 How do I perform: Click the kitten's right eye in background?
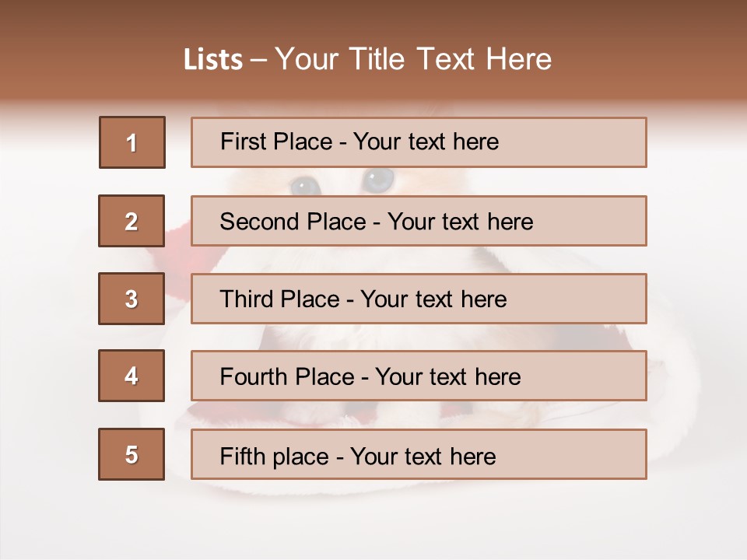pyautogui.click(x=379, y=180)
